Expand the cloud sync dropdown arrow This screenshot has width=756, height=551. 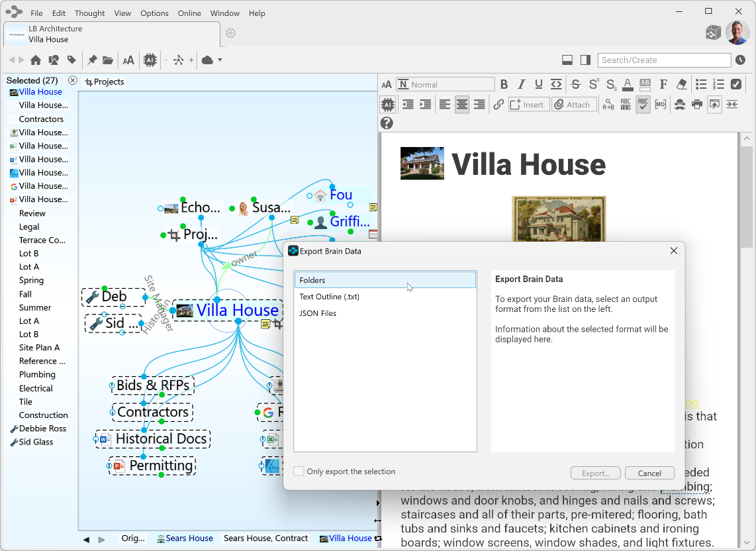tap(220, 60)
